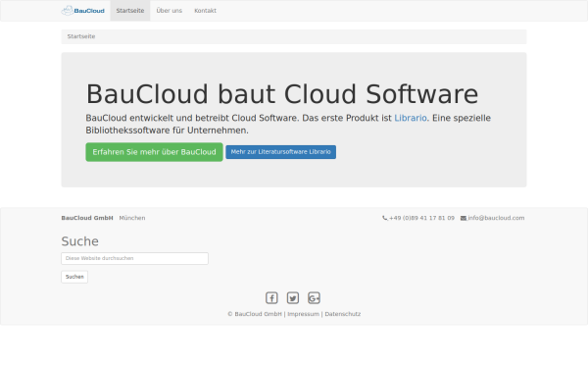Viewport: 588px width, 368px height.
Task: Click the BauCloud GmbH footer title
Action: [87, 218]
